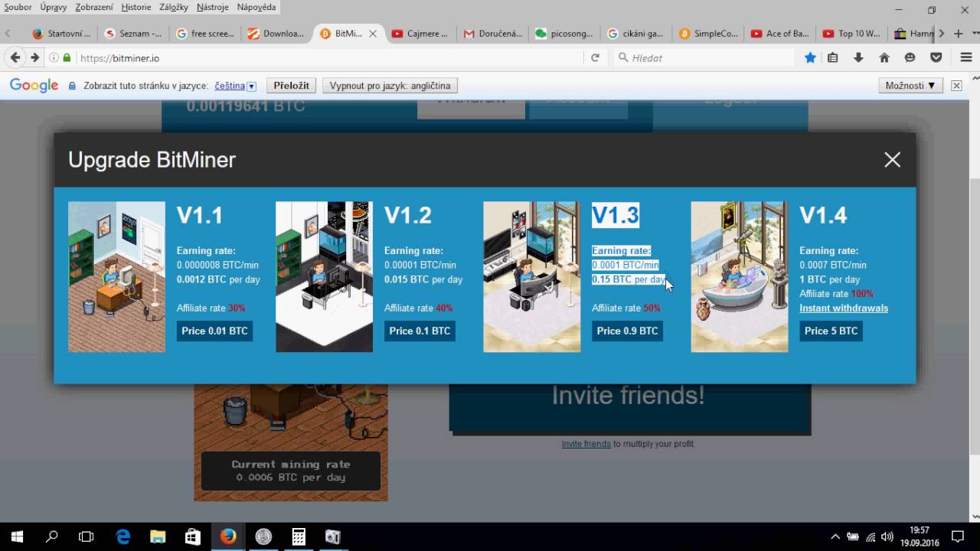Reload the current page
980x551 pixels.
tap(595, 57)
